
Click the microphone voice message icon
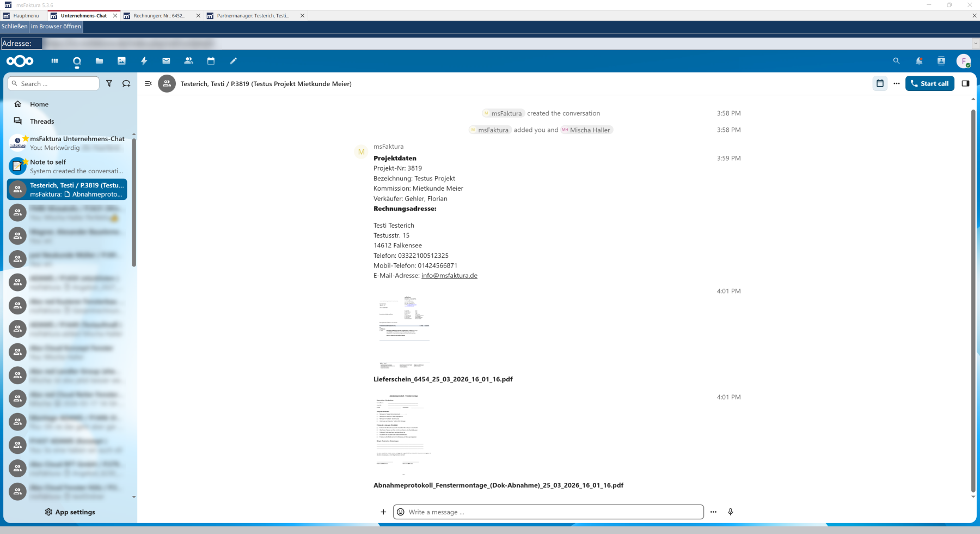pos(730,512)
